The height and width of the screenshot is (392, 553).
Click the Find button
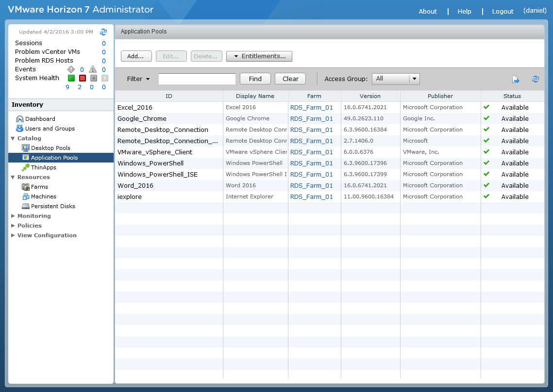click(255, 79)
